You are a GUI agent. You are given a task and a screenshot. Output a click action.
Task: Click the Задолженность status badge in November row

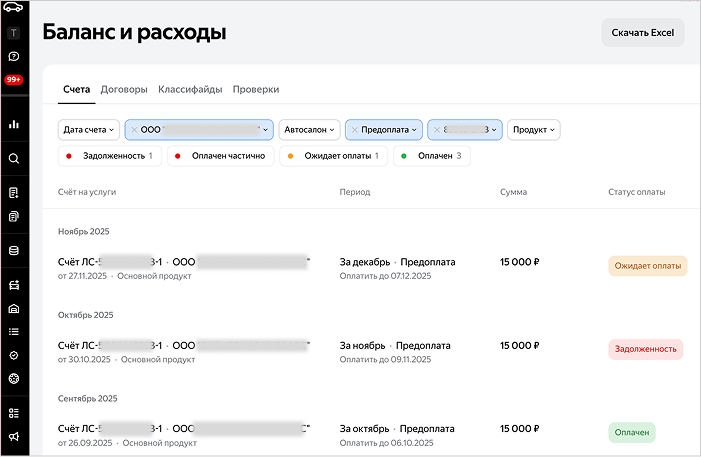[646, 349]
